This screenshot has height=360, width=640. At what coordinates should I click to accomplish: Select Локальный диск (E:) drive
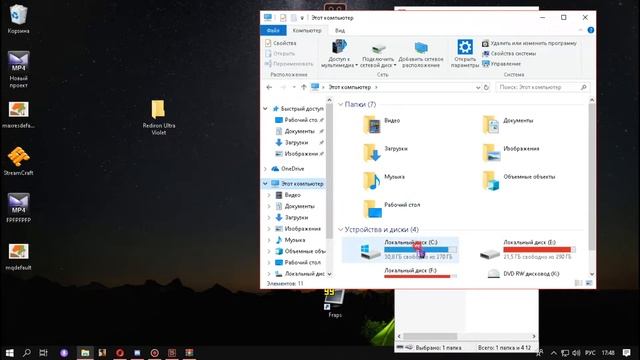coord(527,249)
